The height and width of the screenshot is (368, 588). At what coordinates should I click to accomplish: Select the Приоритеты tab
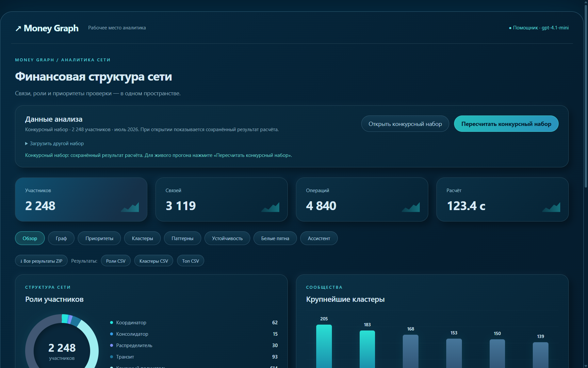(x=99, y=238)
